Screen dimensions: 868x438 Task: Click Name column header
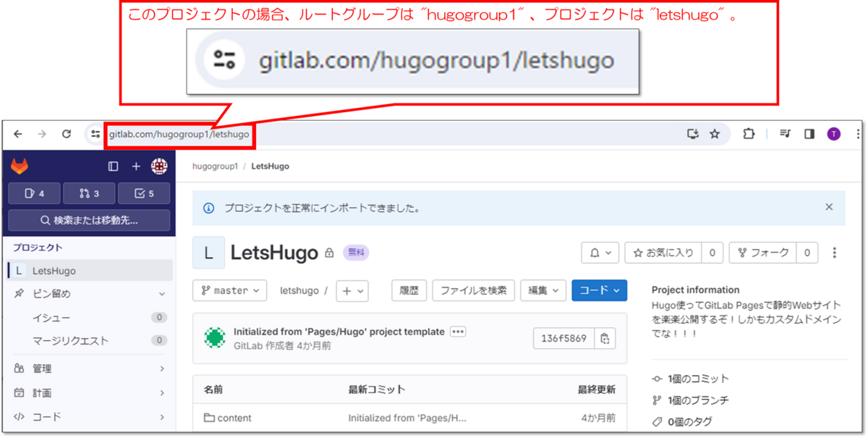click(213, 389)
